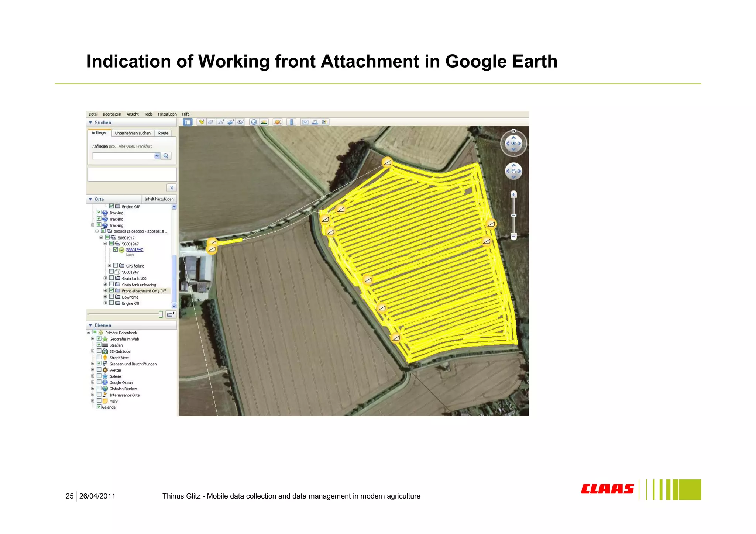Image resolution: width=756 pixels, height=534 pixels.
Task: Click the Orte panel scrollbar down arrow
Action: click(174, 306)
